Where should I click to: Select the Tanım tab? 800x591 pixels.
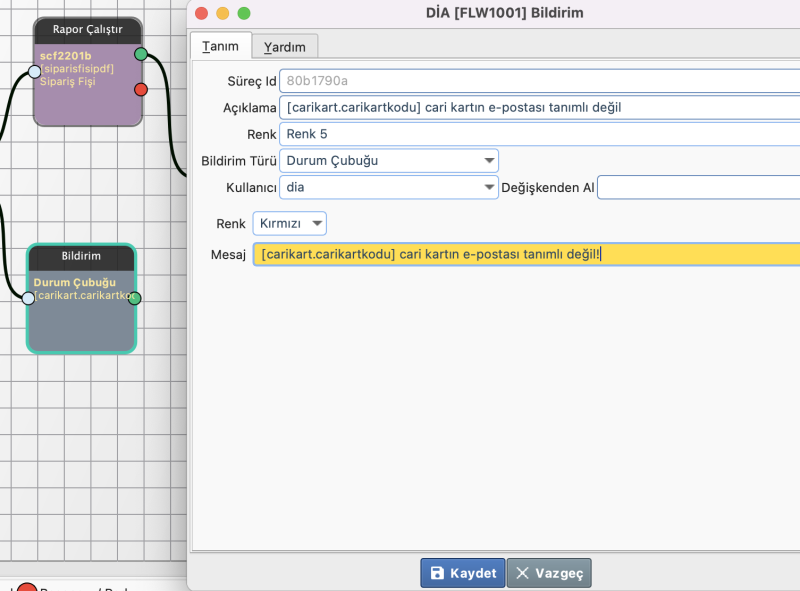(x=220, y=46)
